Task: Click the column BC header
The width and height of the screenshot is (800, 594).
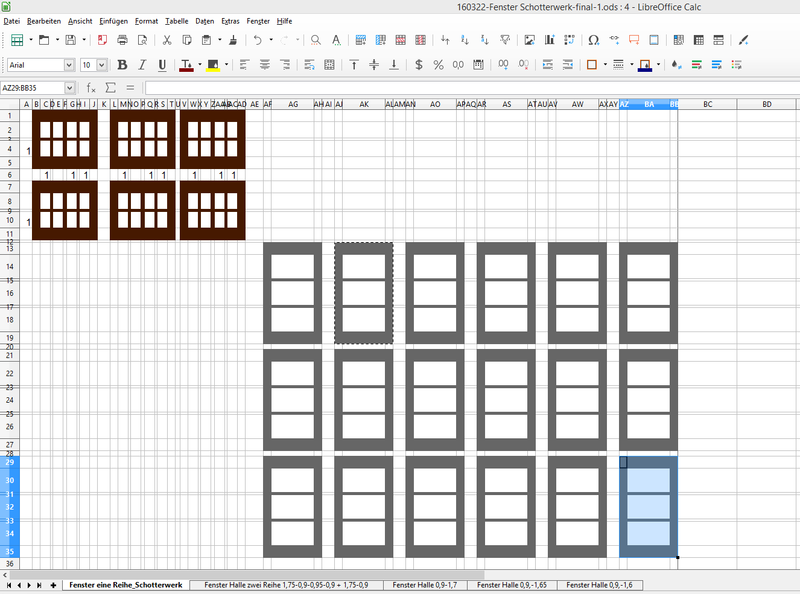Action: click(x=707, y=104)
